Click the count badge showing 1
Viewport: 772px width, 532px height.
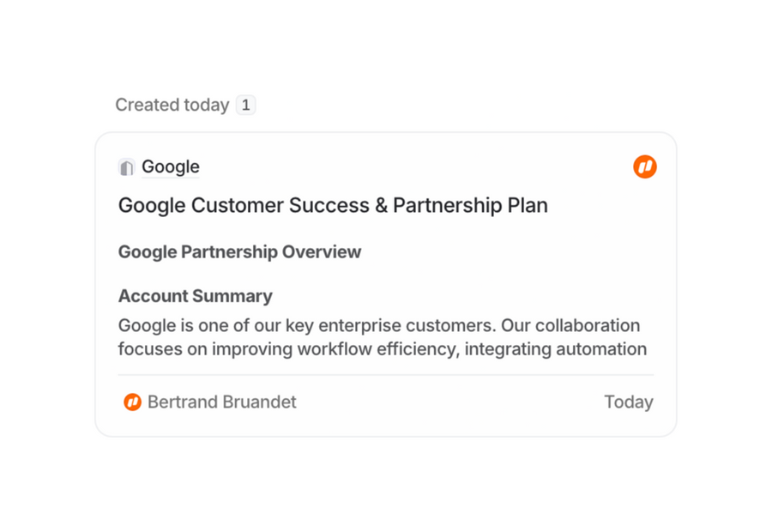[246, 105]
